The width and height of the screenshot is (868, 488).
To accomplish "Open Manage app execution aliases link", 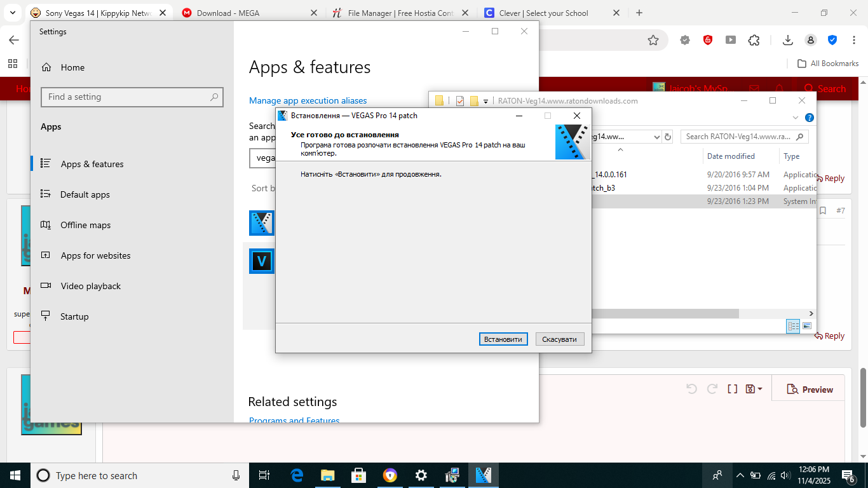I will tap(308, 100).
